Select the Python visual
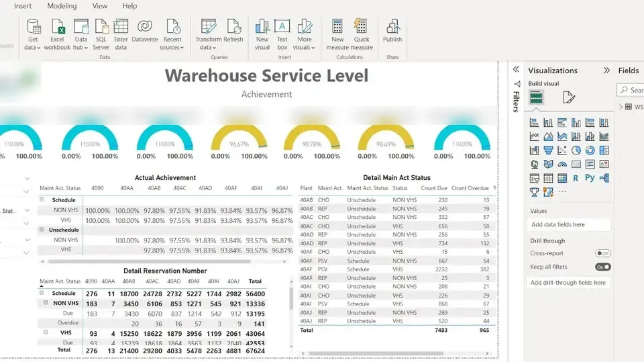Screen dimensions: 644x362 590,178
